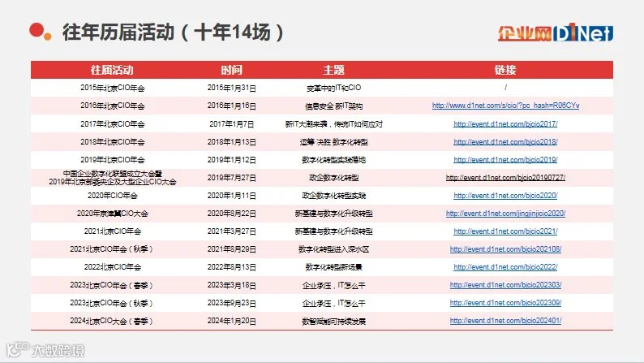
Task: Open the bjcio202303 link
Action: click(505, 285)
